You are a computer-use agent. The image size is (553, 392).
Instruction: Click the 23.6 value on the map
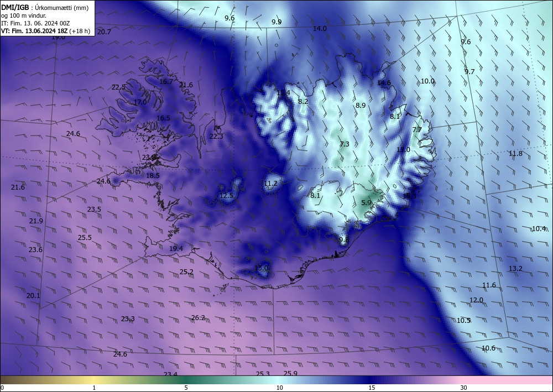[35, 250]
